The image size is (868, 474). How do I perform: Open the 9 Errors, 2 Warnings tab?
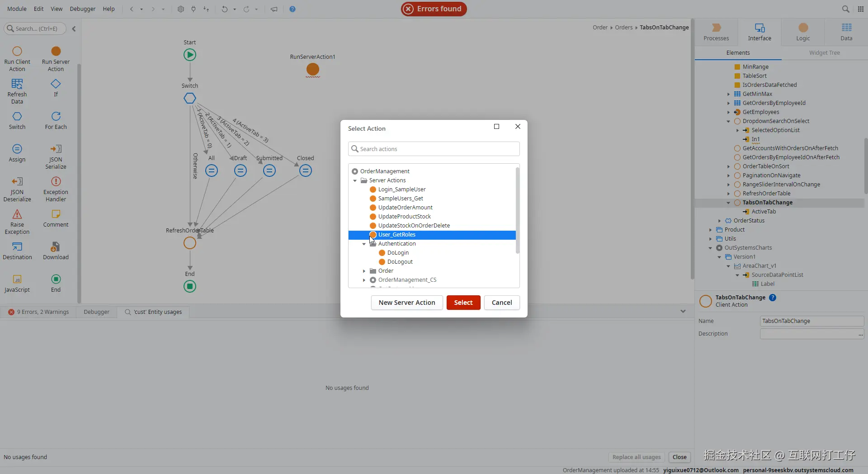tap(38, 312)
